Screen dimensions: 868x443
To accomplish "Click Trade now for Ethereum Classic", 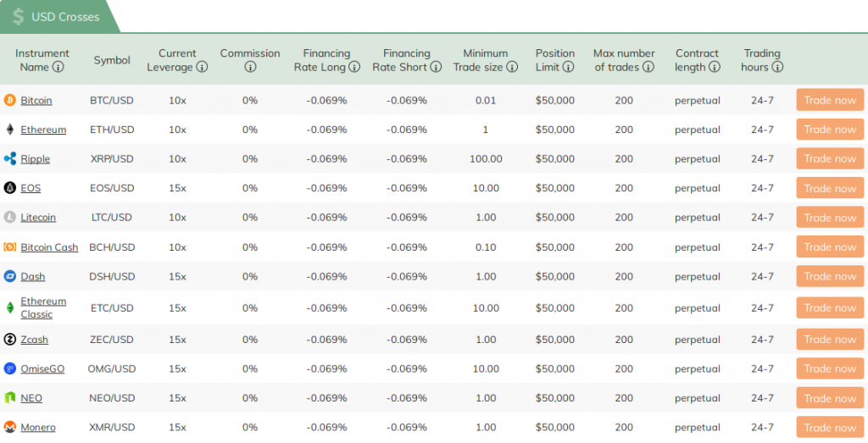I will click(830, 308).
